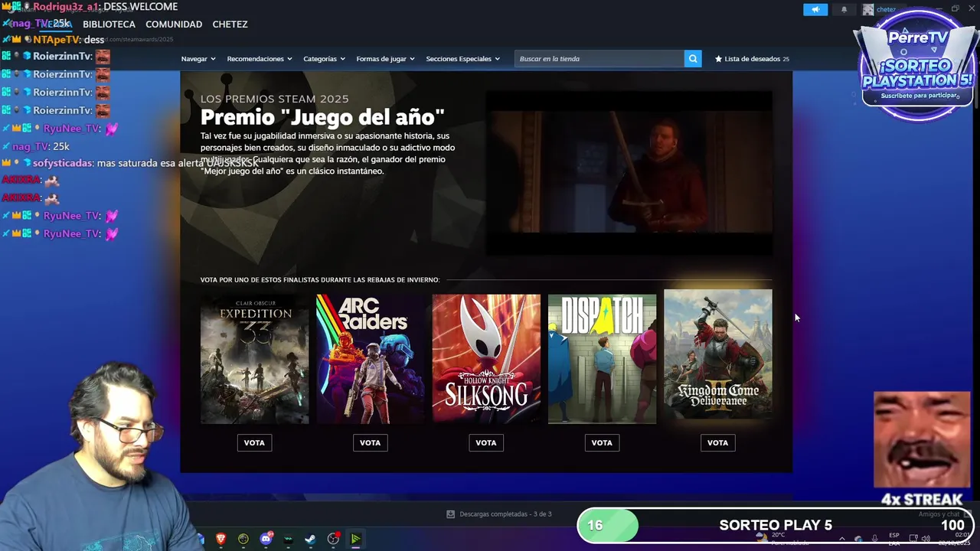Viewport: 980px width, 551px height.
Task: Open Brave browser from taskbar
Action: pos(221,539)
